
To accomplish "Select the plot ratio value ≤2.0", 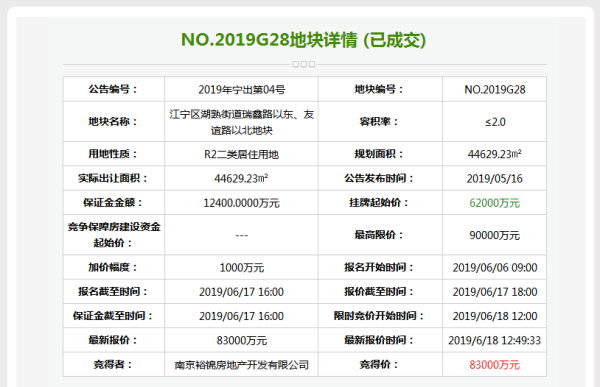I will [495, 122].
